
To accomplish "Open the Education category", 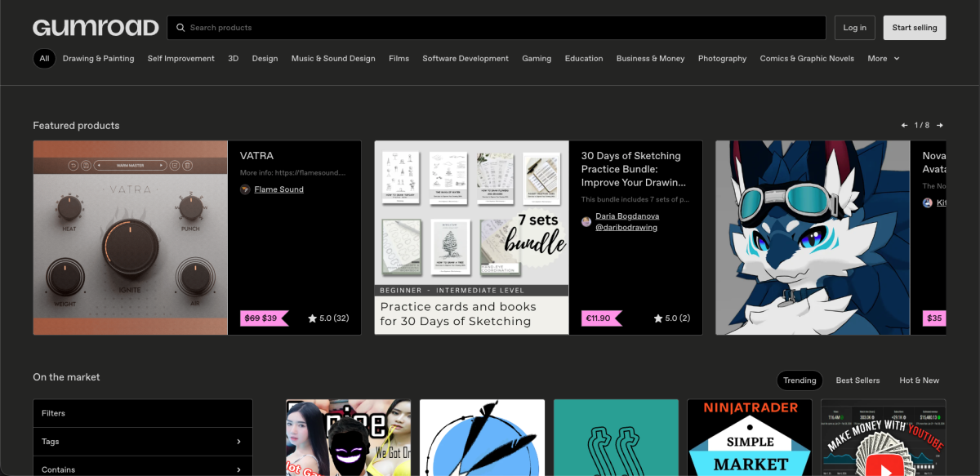I will pyautogui.click(x=584, y=59).
